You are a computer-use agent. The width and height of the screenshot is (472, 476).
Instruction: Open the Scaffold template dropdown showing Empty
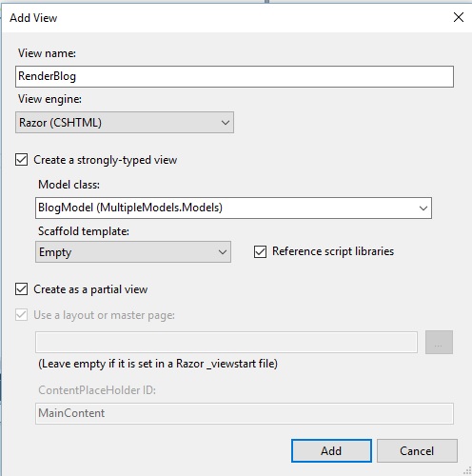pyautogui.click(x=133, y=252)
